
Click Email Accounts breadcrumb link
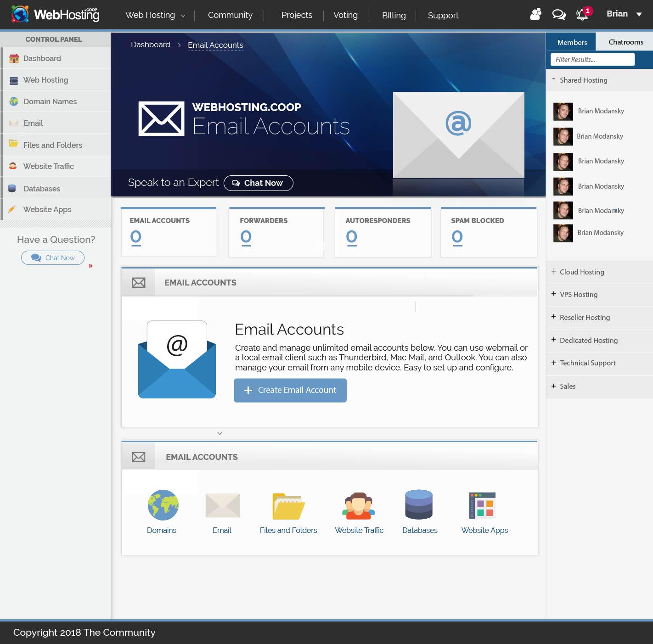tap(215, 45)
